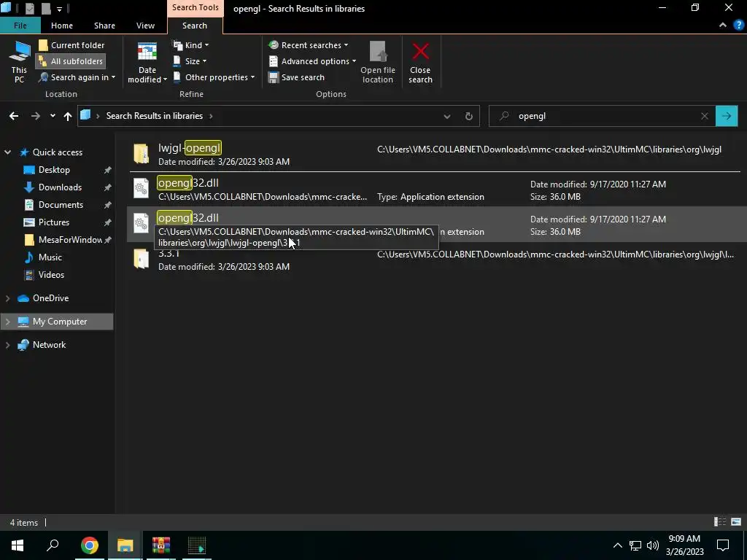The image size is (747, 560).
Task: Click the This PC location icon
Action: [x=19, y=62]
